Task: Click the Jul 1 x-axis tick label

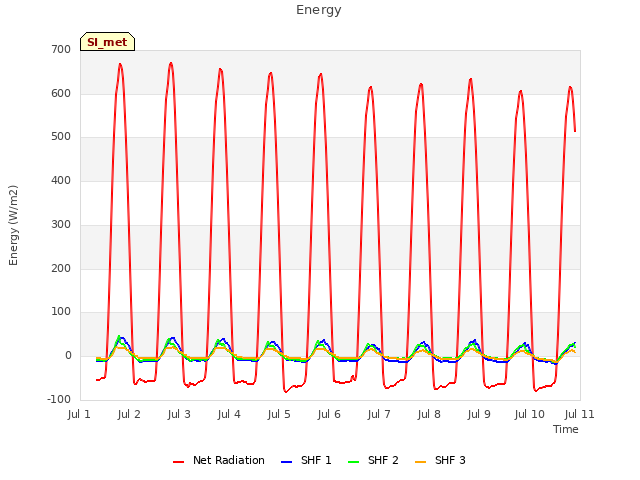Action: (79, 414)
